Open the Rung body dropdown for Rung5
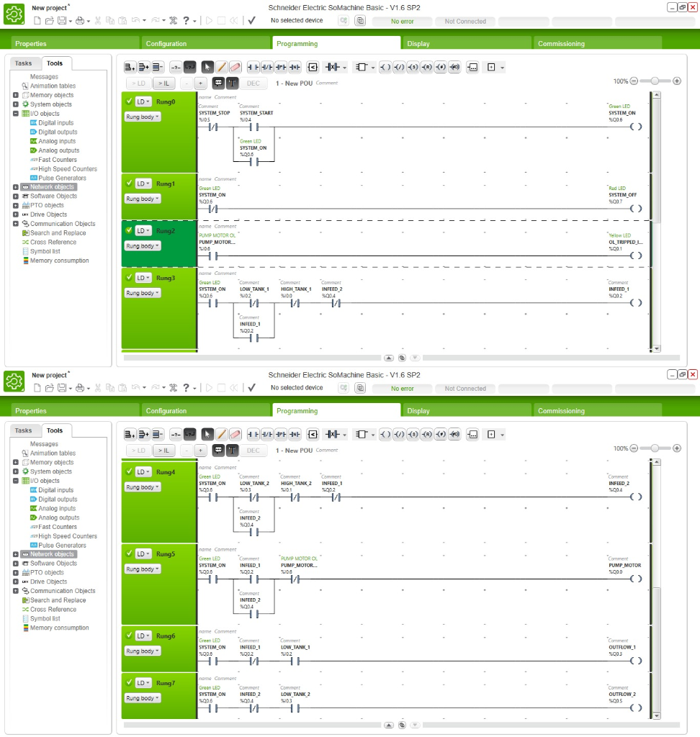The height and width of the screenshot is (737, 700). tap(143, 569)
